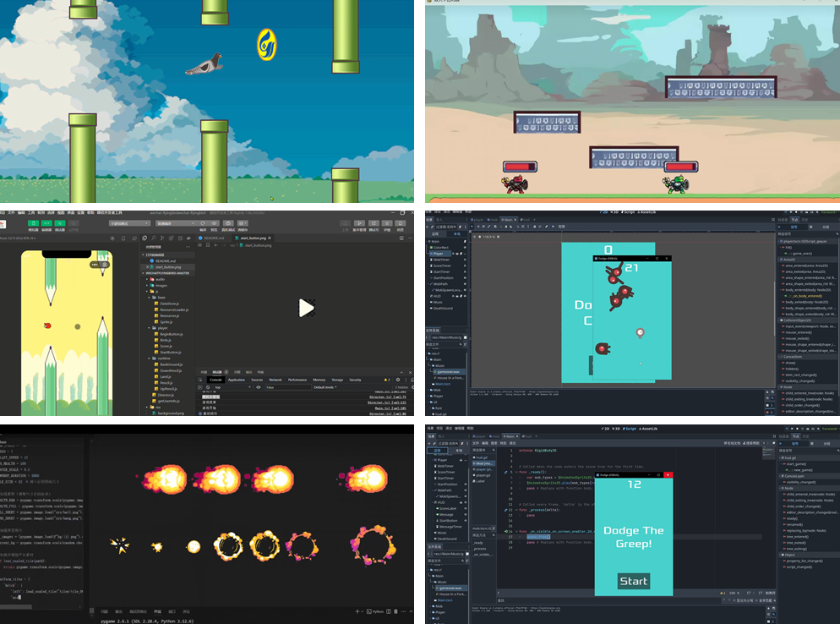This screenshot has width=840, height=624.
Task: Select the arrow select tool in Godot 2D toolbar
Action: tap(472, 227)
